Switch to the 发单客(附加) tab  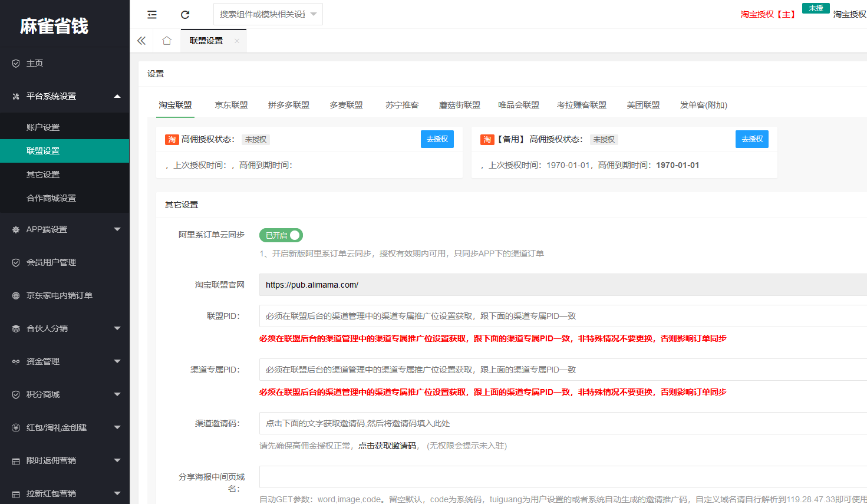point(704,105)
